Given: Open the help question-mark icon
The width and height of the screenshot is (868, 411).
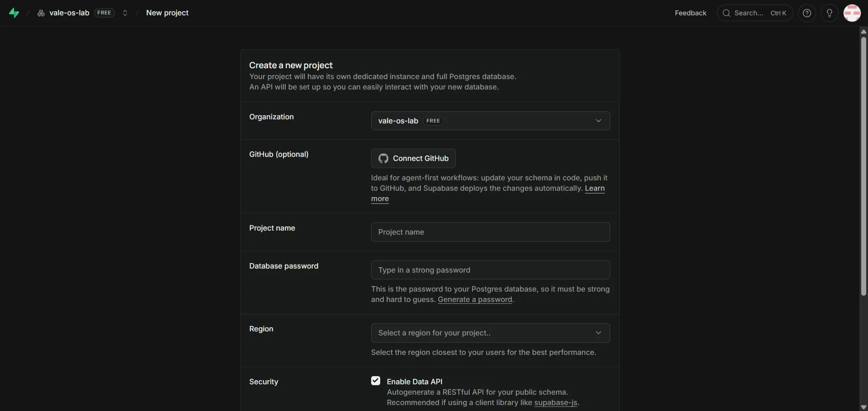Looking at the screenshot, I should pos(807,13).
